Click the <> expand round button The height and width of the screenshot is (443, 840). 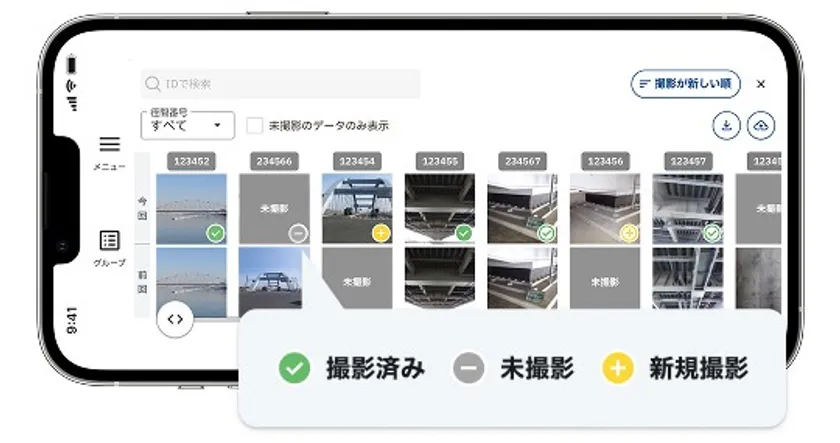point(175,320)
